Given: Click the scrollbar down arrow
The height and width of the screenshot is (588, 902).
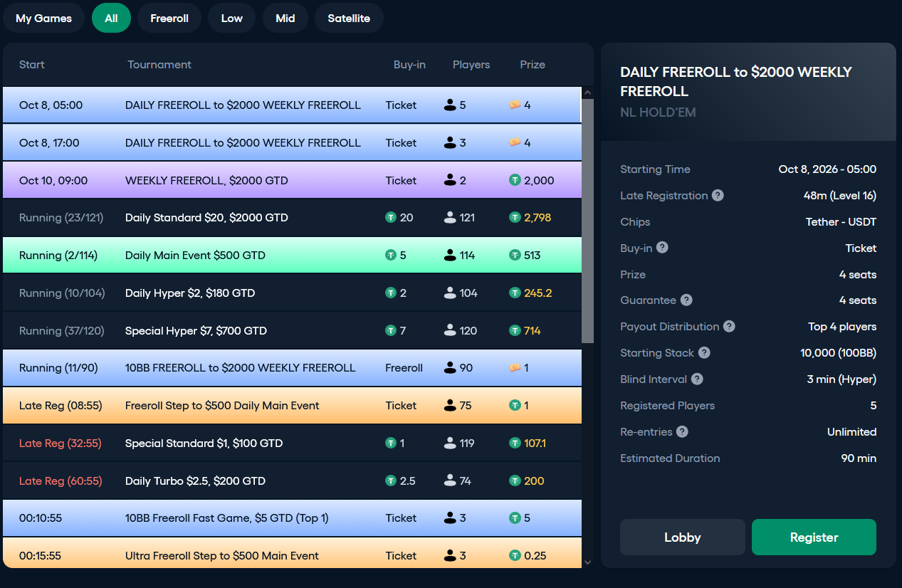Looking at the screenshot, I should [x=587, y=562].
